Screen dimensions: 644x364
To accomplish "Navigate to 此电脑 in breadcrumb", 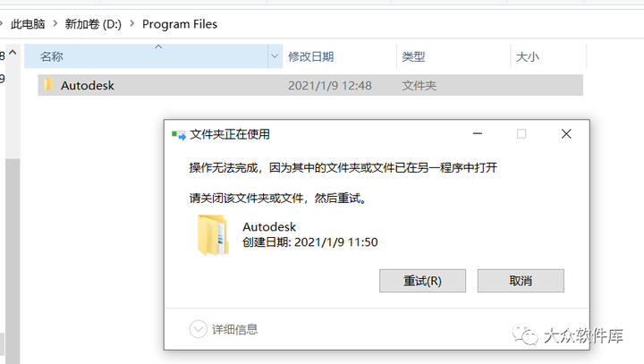I will click(28, 24).
